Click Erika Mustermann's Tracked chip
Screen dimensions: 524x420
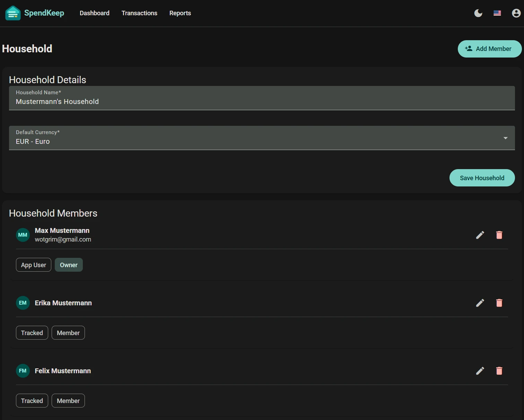point(32,333)
